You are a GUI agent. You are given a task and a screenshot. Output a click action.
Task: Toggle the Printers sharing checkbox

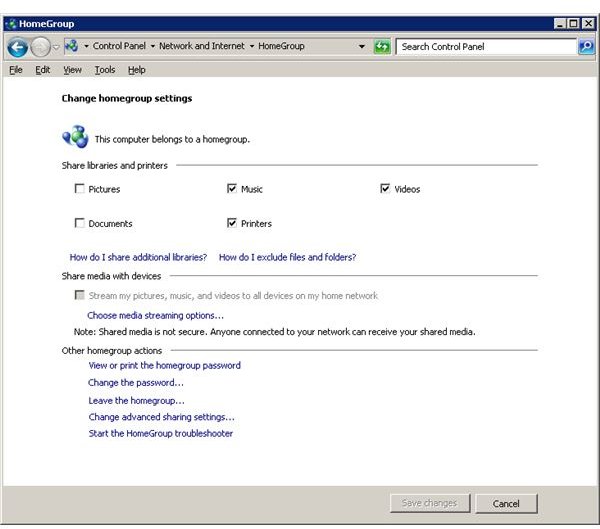pos(232,223)
